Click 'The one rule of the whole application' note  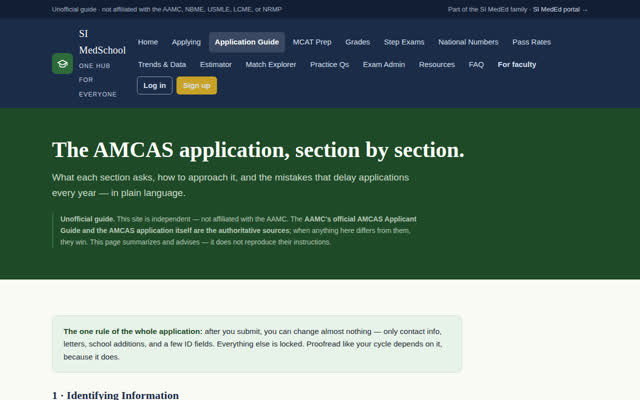pyautogui.click(x=257, y=344)
